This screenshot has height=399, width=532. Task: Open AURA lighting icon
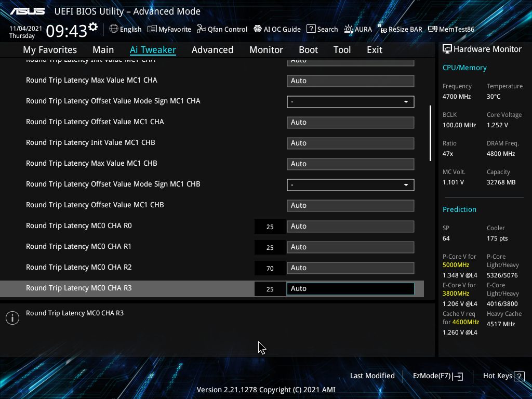[x=349, y=29]
